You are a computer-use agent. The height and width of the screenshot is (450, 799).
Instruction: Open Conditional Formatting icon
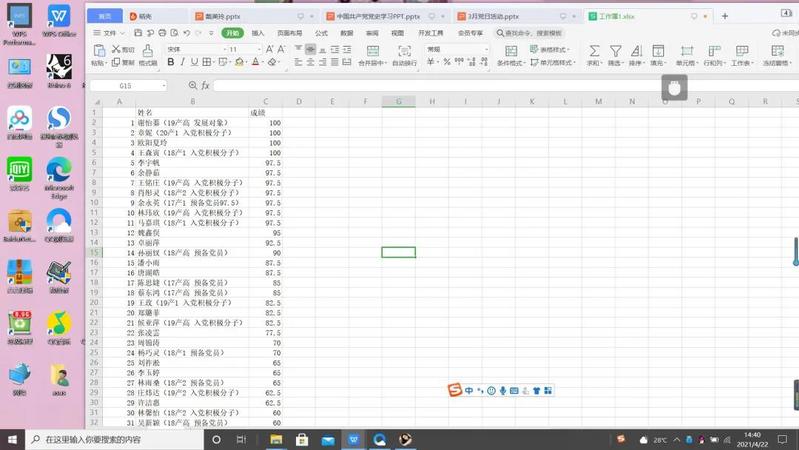(x=511, y=50)
